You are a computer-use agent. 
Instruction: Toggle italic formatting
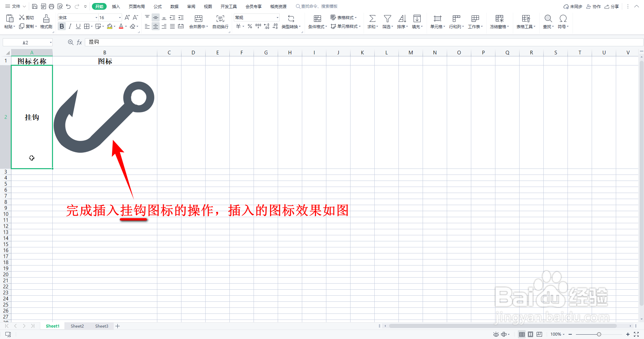[70, 26]
